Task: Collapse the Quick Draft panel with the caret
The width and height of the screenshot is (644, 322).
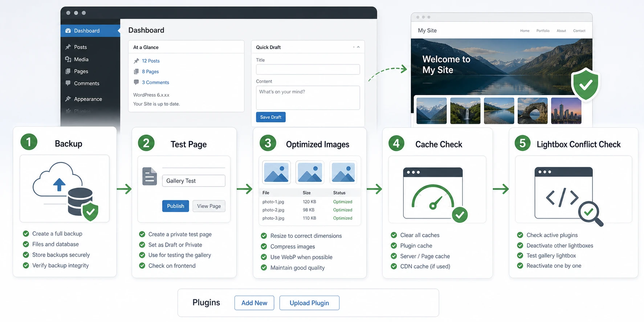Action: pyautogui.click(x=358, y=47)
